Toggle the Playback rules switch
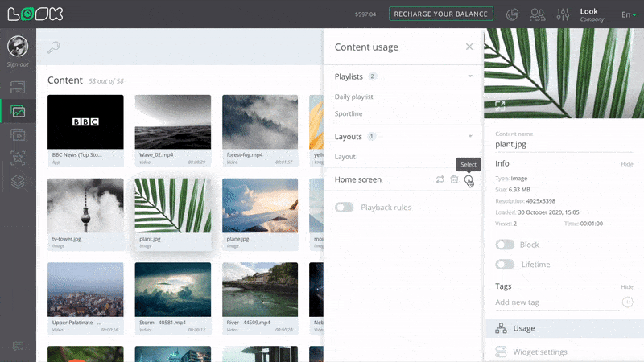This screenshot has width=644, height=362. coord(345,208)
